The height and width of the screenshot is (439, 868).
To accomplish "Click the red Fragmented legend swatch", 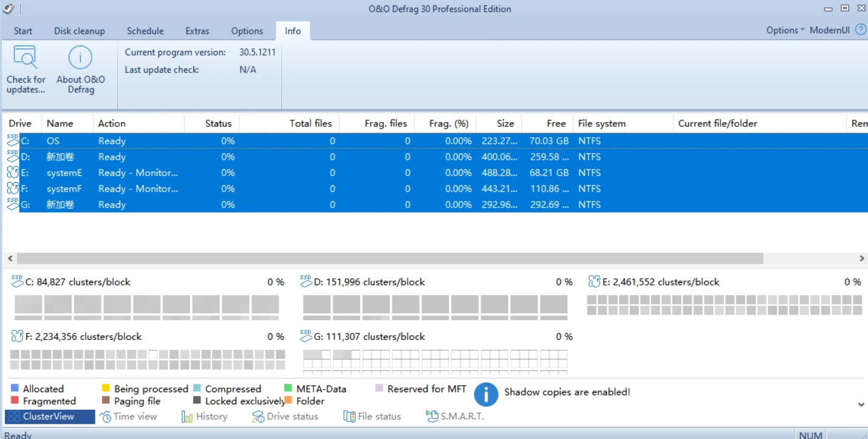I will (x=15, y=401).
